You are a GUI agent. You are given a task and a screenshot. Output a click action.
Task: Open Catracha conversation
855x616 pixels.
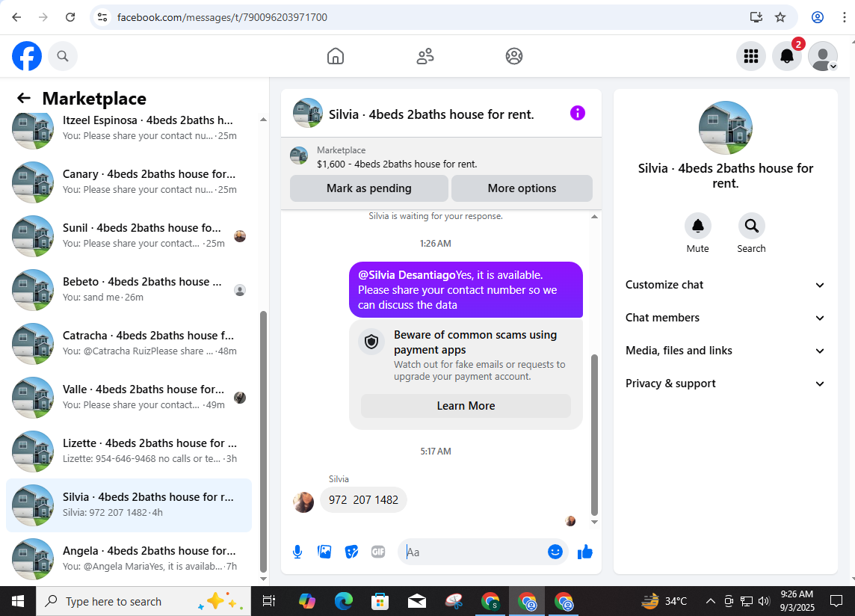tap(129, 343)
